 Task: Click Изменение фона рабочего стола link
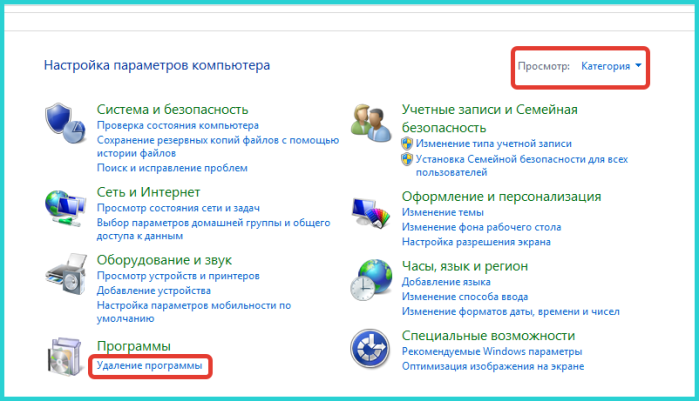(x=481, y=227)
